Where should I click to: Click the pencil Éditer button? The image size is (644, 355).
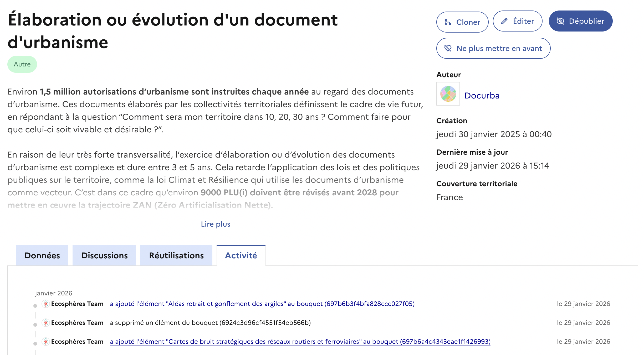pyautogui.click(x=517, y=21)
